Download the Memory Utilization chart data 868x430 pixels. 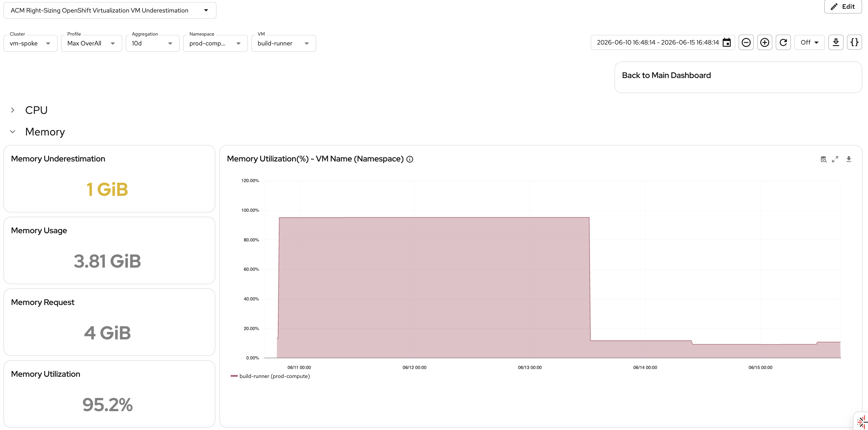click(x=849, y=159)
